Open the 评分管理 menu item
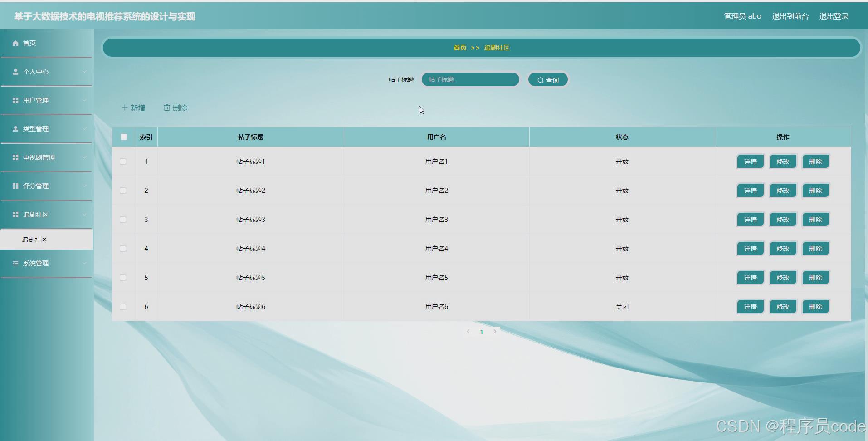This screenshot has width=868, height=441. [46, 186]
